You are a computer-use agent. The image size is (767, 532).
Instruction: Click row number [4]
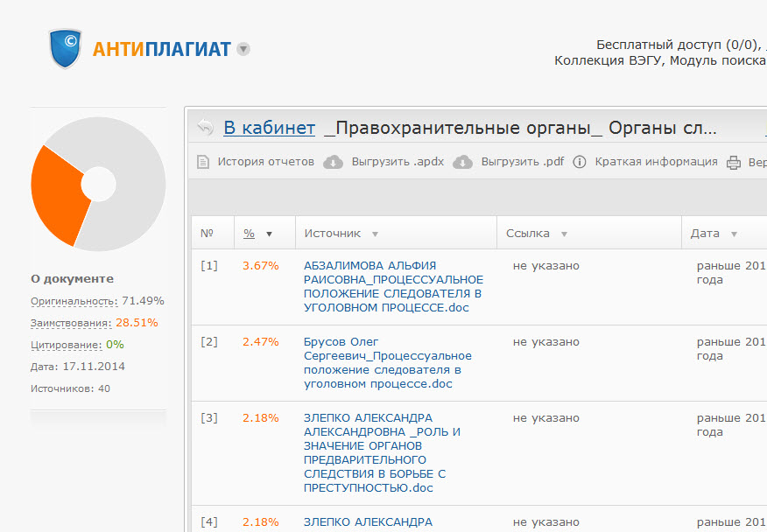pos(209,522)
